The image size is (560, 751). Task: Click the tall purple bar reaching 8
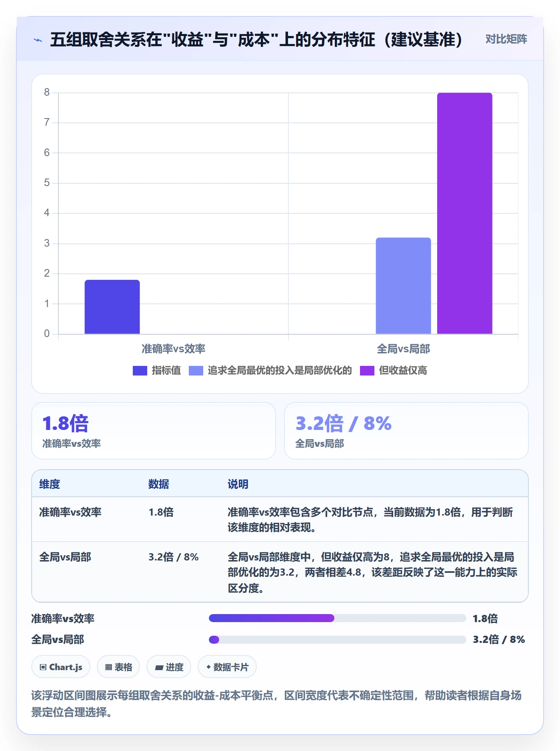point(464,213)
